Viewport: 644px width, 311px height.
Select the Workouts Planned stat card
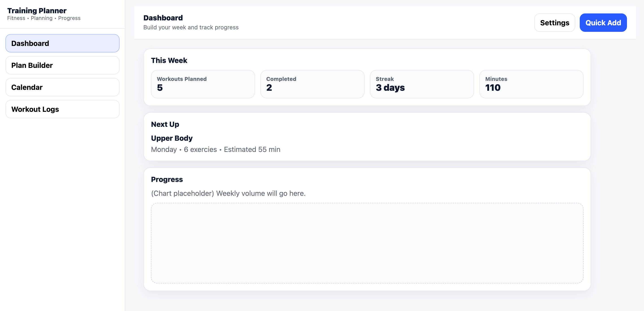[203, 84]
